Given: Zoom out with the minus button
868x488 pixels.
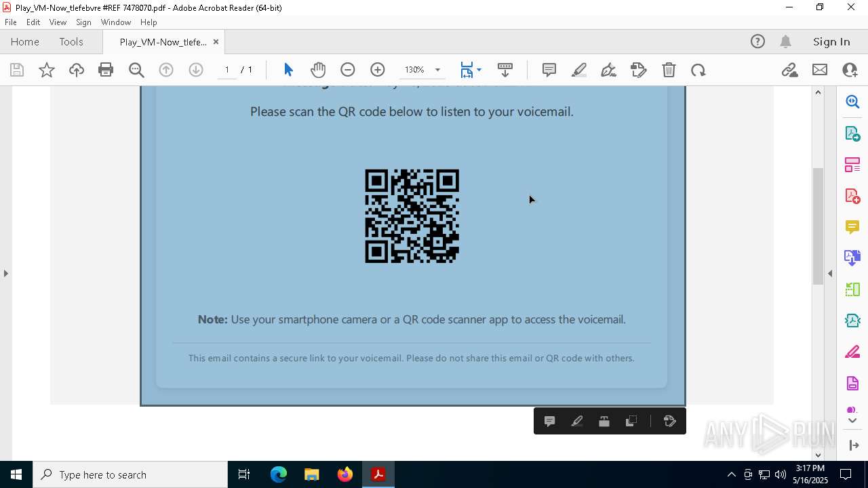Looking at the screenshot, I should coord(348,70).
